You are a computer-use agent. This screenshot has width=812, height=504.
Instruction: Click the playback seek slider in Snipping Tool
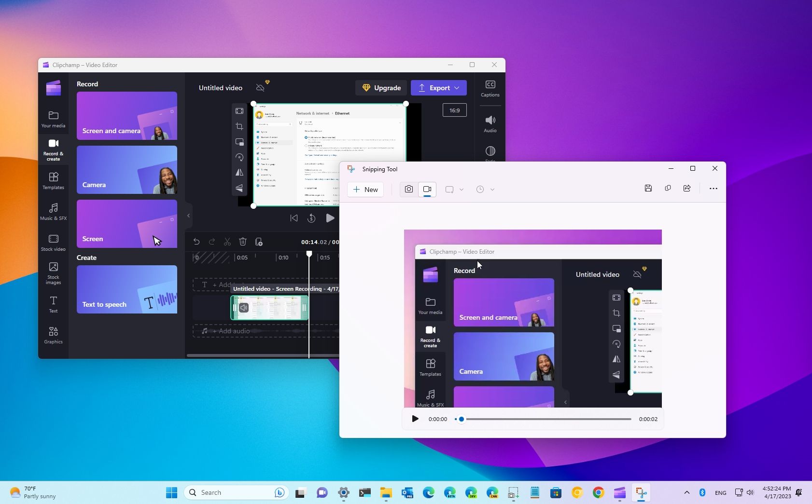point(461,419)
